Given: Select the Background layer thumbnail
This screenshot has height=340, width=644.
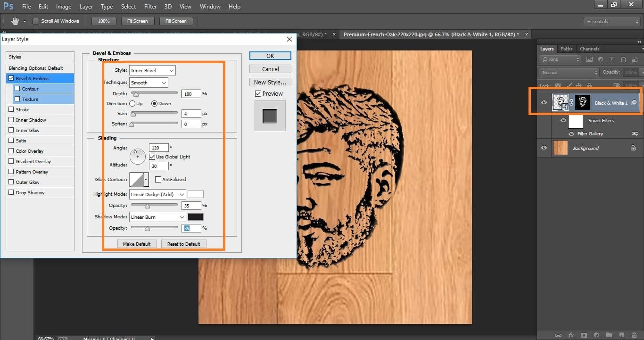Looking at the screenshot, I should click(561, 148).
